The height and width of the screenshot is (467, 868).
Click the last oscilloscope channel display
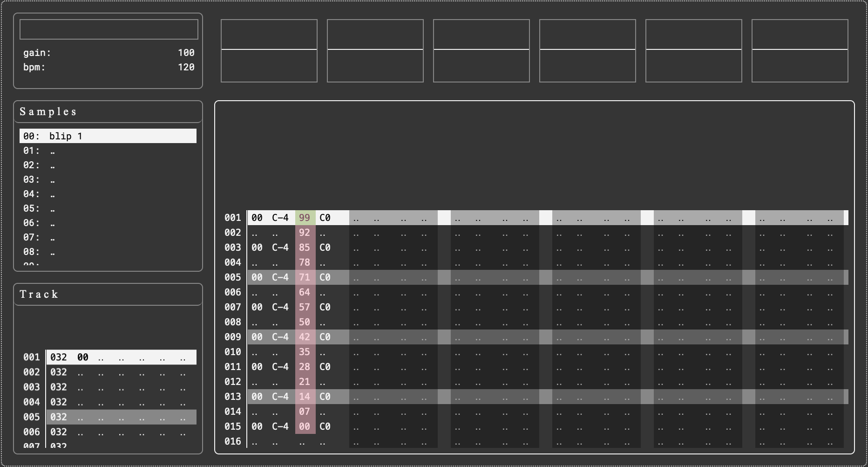pos(800,51)
